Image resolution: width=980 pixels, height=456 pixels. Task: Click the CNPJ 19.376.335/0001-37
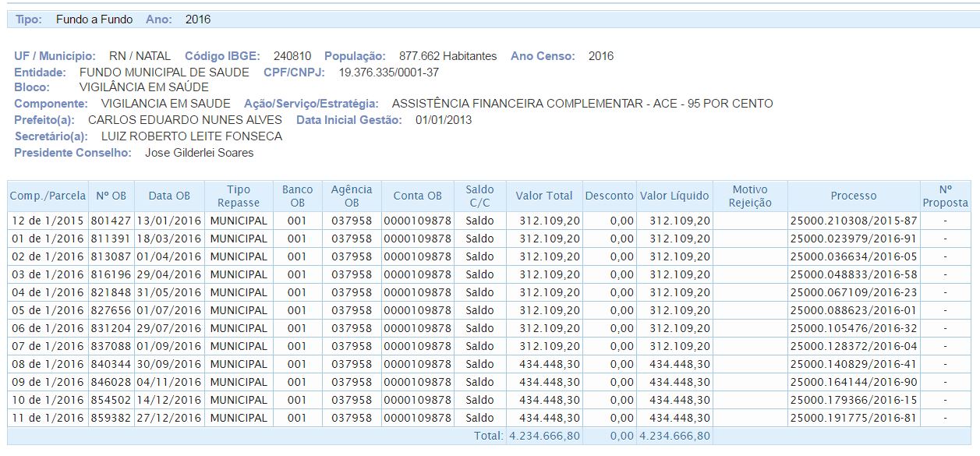coord(389,72)
